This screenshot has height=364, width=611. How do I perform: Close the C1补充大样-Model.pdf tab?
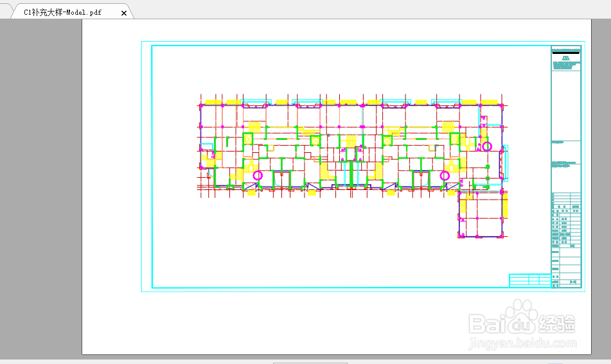pyautogui.click(x=124, y=13)
